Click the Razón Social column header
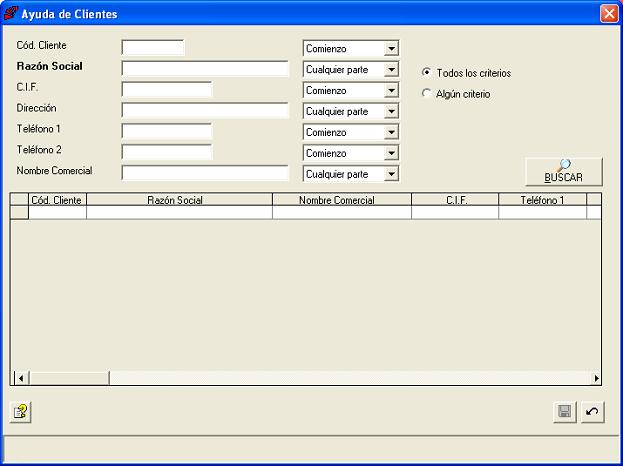623x466 pixels. click(x=179, y=200)
